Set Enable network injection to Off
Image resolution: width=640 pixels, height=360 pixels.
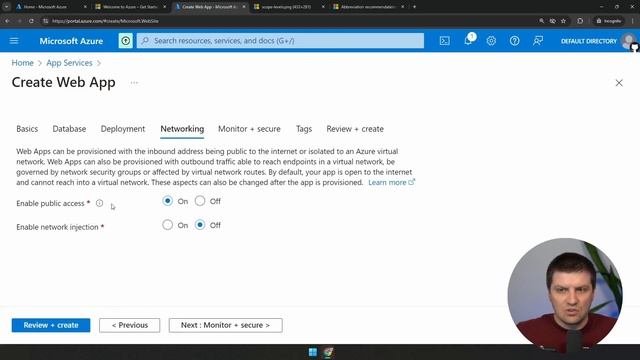coord(200,225)
